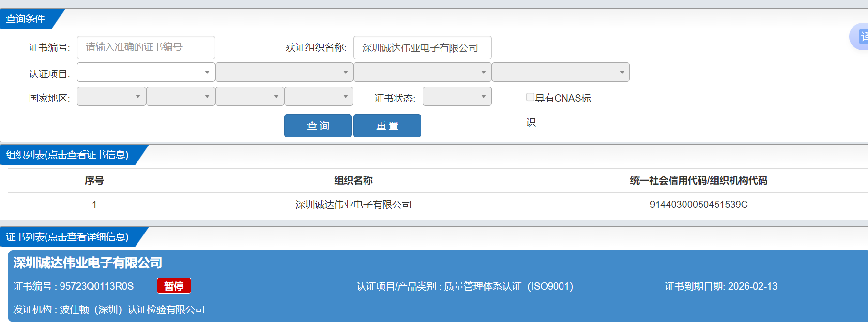This screenshot has width=868, height=322.
Task: Click the 组织名称 column header
Action: [x=353, y=180]
